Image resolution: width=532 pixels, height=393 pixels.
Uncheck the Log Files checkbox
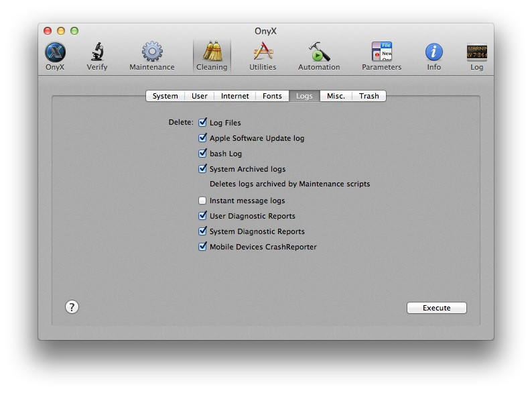(202, 122)
